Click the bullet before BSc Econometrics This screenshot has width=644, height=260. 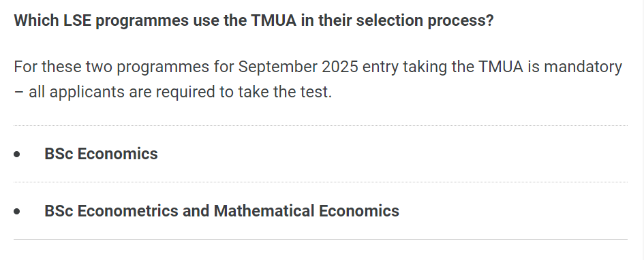tap(17, 212)
